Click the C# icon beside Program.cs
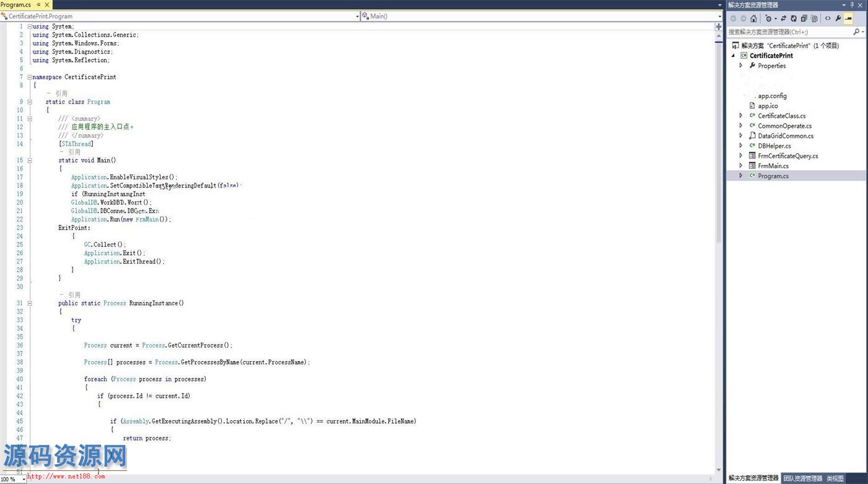Image resolution: width=868 pixels, height=484 pixels. pos(752,176)
